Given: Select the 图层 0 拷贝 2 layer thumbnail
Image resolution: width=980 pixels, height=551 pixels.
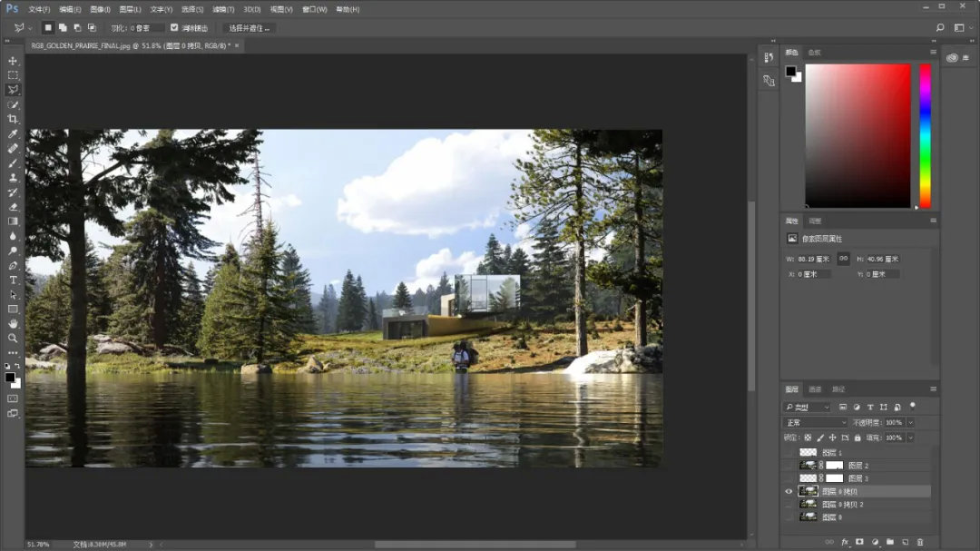Looking at the screenshot, I should point(808,504).
